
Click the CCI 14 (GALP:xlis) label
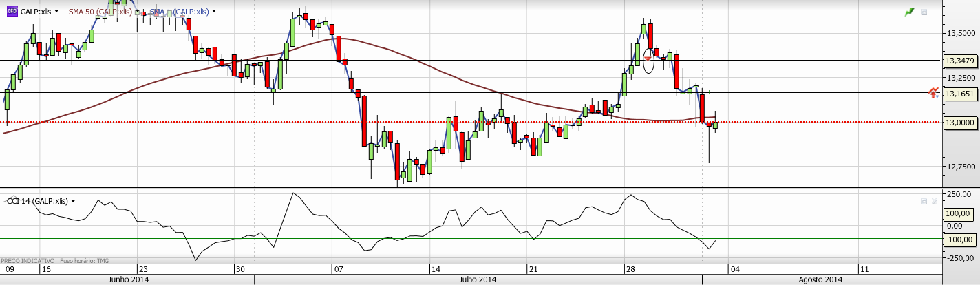coord(37,201)
